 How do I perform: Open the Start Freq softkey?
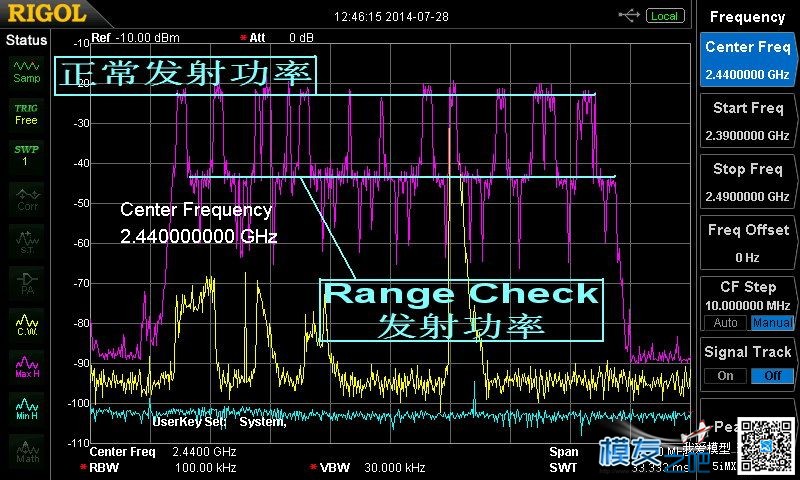pos(747,120)
